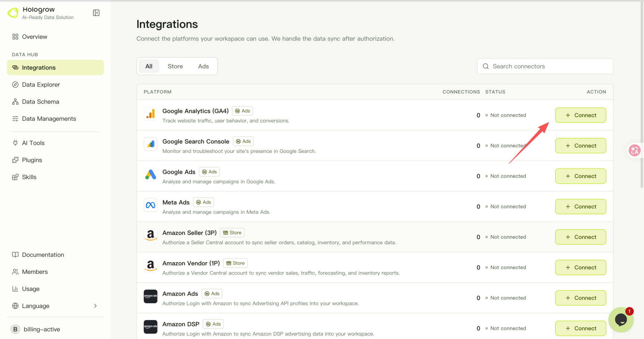Viewport: 644px width, 339px height.
Task: Click the Ads tag beside Amazon DSP
Action: pos(213,324)
